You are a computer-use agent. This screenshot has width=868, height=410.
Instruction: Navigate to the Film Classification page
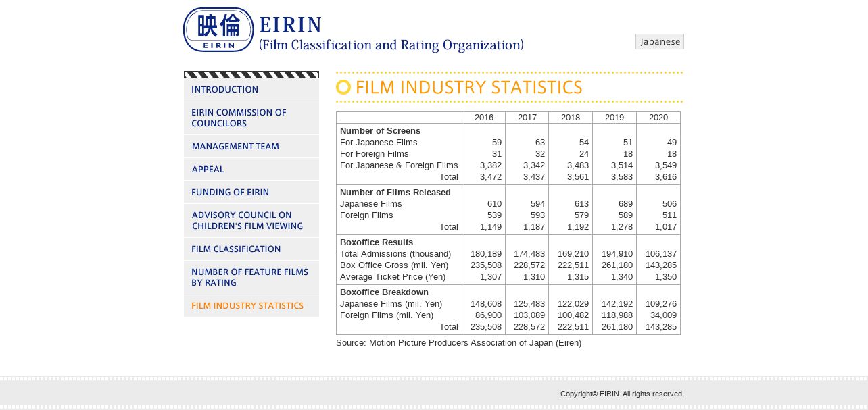coord(251,249)
